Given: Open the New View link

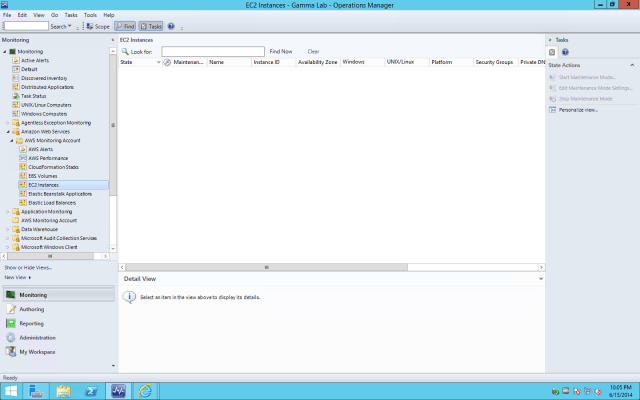Looking at the screenshot, I should (18, 277).
